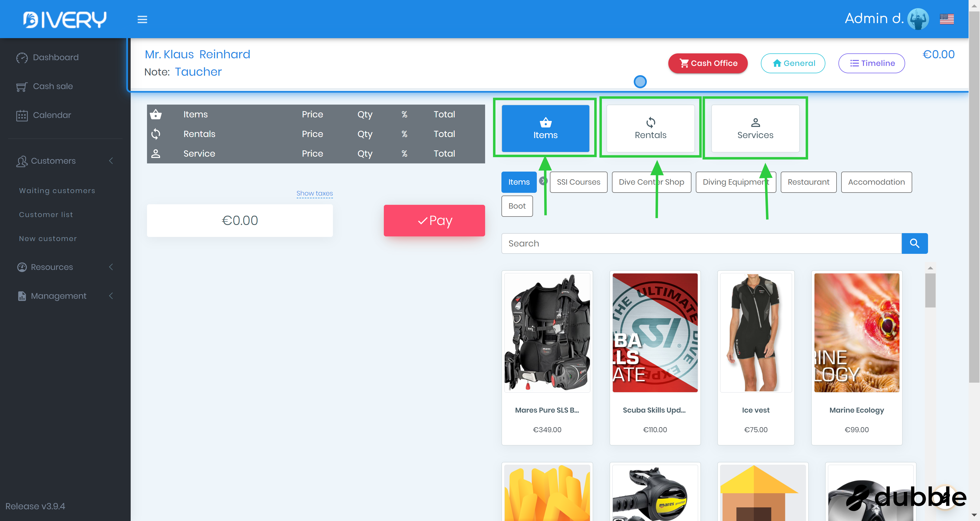Viewport: 980px width, 521px height.
Task: Click the hamburger menu icon
Action: coord(142,19)
